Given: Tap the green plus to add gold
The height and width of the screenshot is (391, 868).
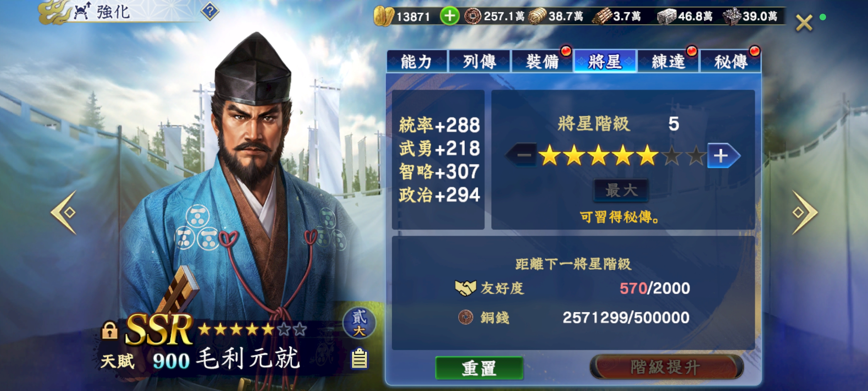Looking at the screenshot, I should [450, 16].
